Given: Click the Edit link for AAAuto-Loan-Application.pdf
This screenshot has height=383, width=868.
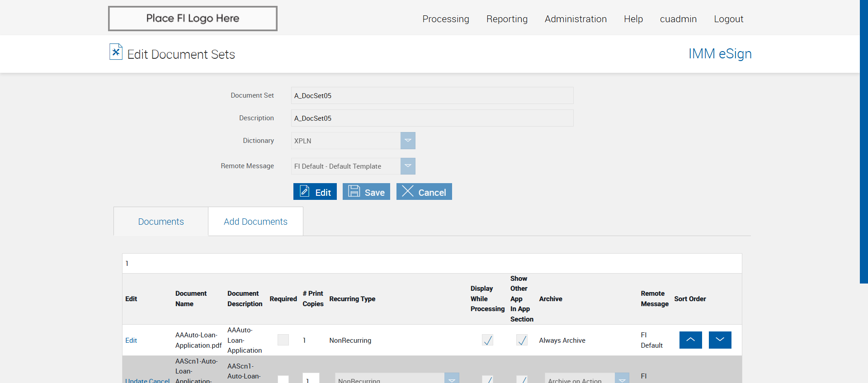Looking at the screenshot, I should (x=131, y=340).
